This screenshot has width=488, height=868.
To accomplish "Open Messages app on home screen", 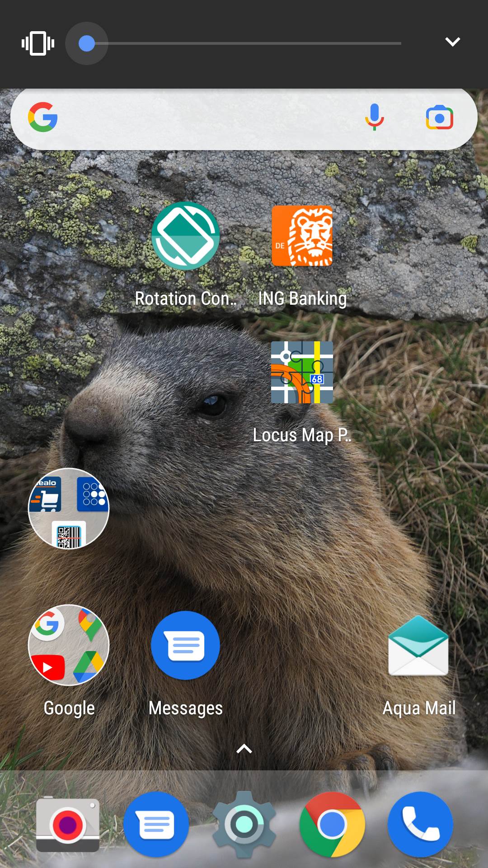I will tap(185, 645).
